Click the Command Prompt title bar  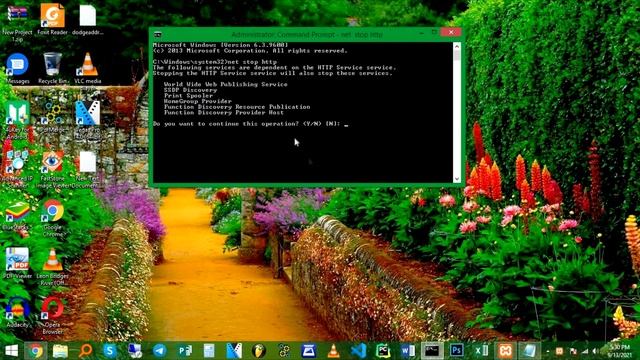pos(307,35)
